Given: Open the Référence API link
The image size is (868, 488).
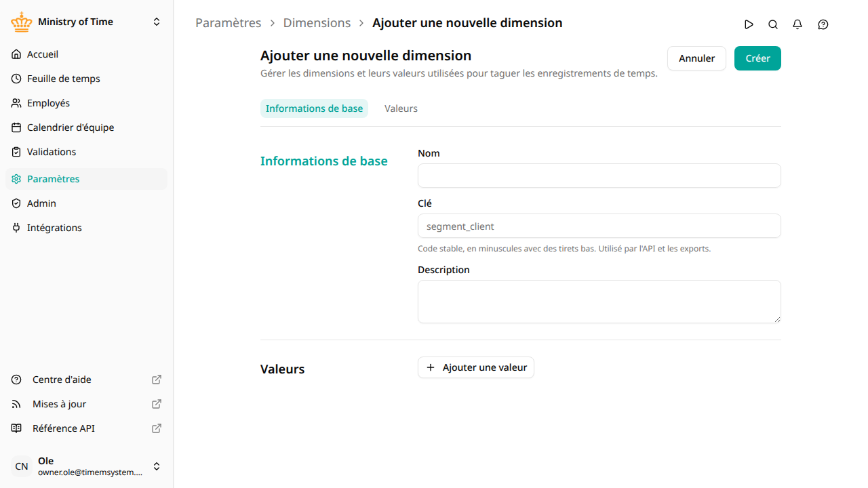Looking at the screenshot, I should (86, 428).
